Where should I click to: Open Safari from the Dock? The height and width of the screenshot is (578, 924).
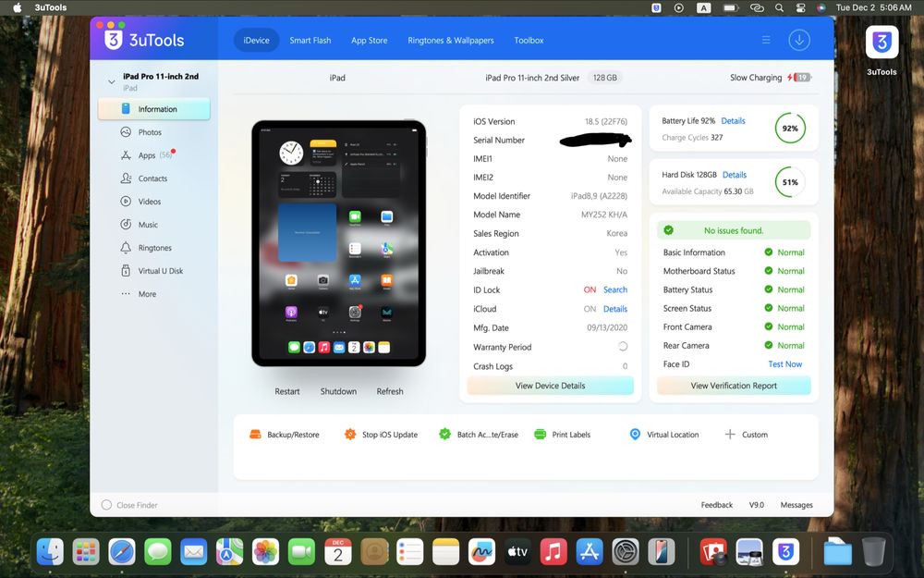(122, 553)
